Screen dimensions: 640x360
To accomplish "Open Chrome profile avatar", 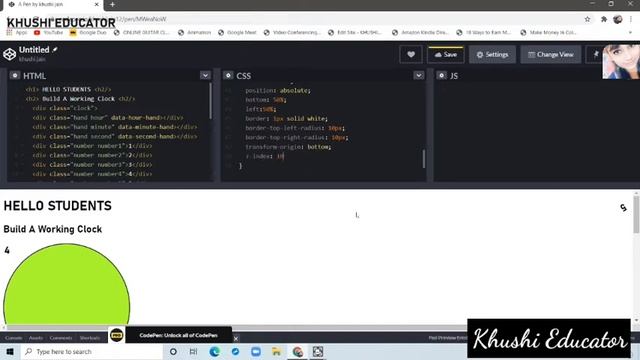I will click(x=618, y=19).
